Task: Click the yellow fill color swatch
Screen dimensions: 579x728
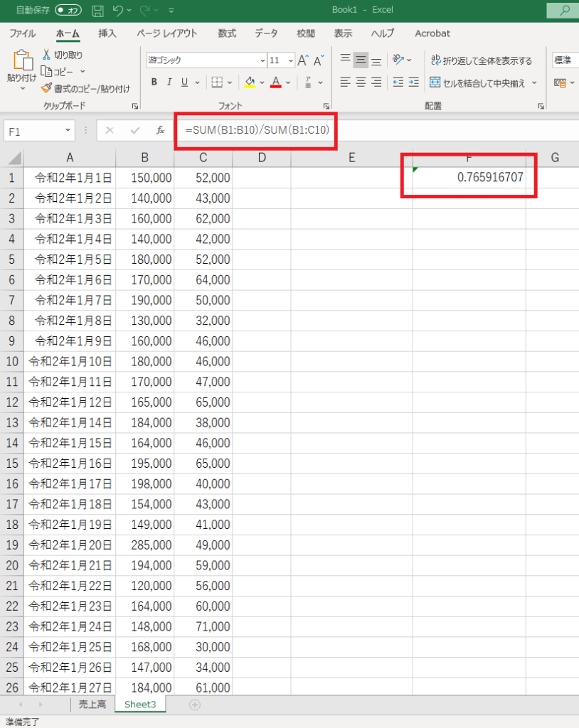Action: tap(250, 82)
